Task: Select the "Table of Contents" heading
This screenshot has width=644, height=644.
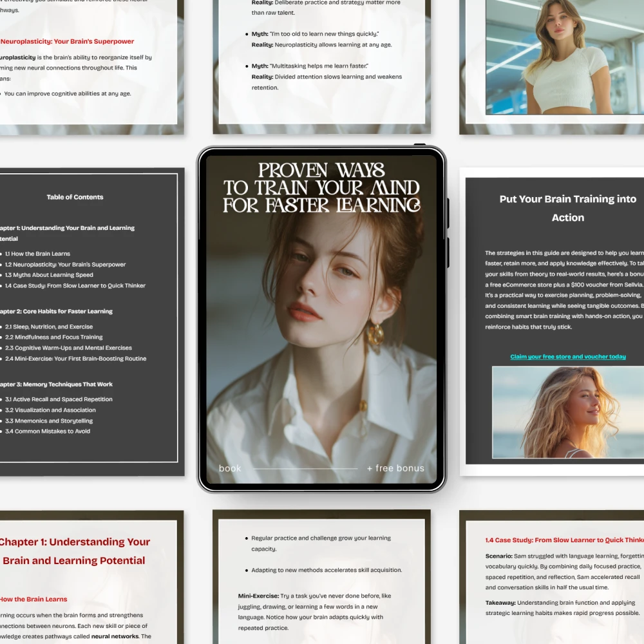Action: point(75,197)
